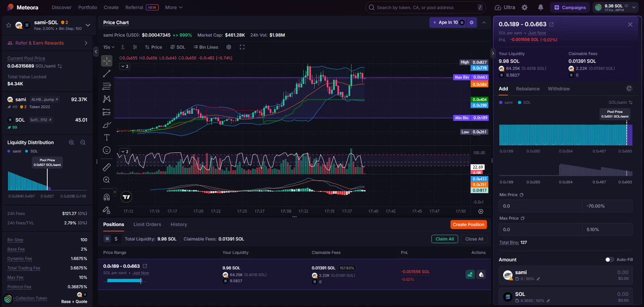Viewport: 644px width, 307px height.
Task: Click the Create Position button
Action: 468,224
